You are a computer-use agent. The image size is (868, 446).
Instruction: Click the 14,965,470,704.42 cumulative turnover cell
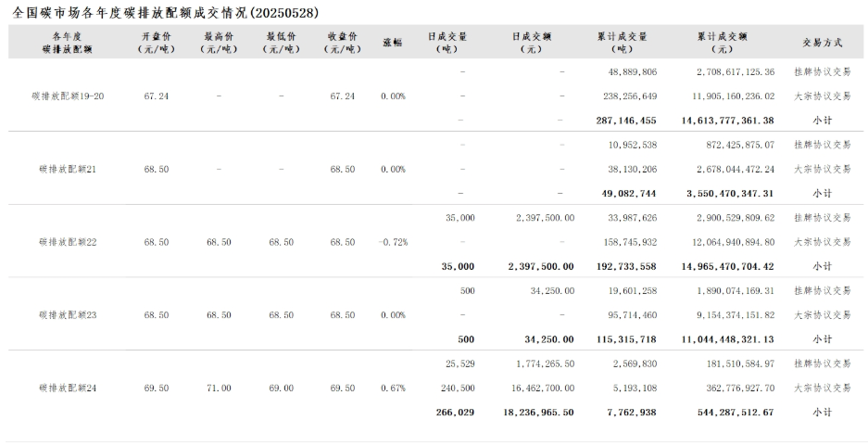tap(728, 266)
